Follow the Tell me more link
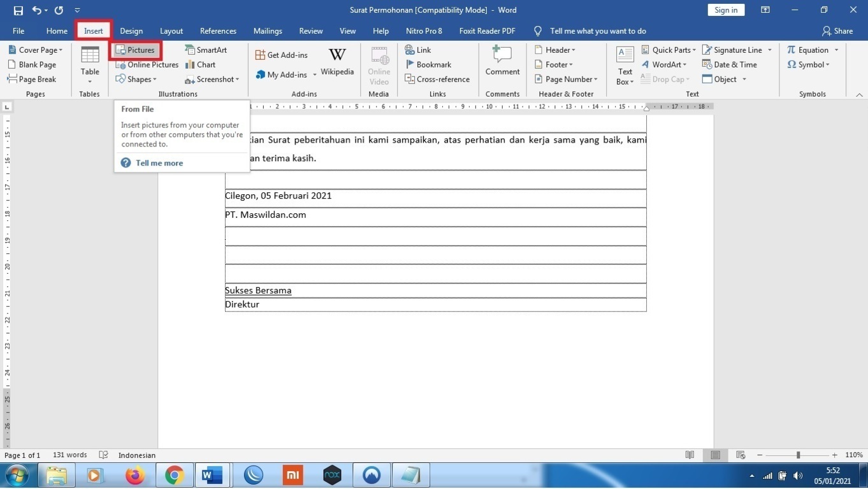Viewport: 868px width, 489px height. (159, 163)
